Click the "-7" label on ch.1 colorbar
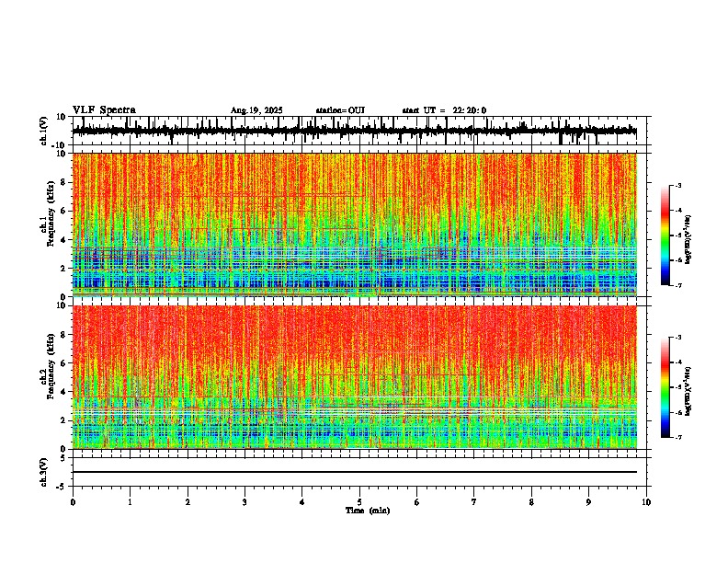 [x=678, y=285]
